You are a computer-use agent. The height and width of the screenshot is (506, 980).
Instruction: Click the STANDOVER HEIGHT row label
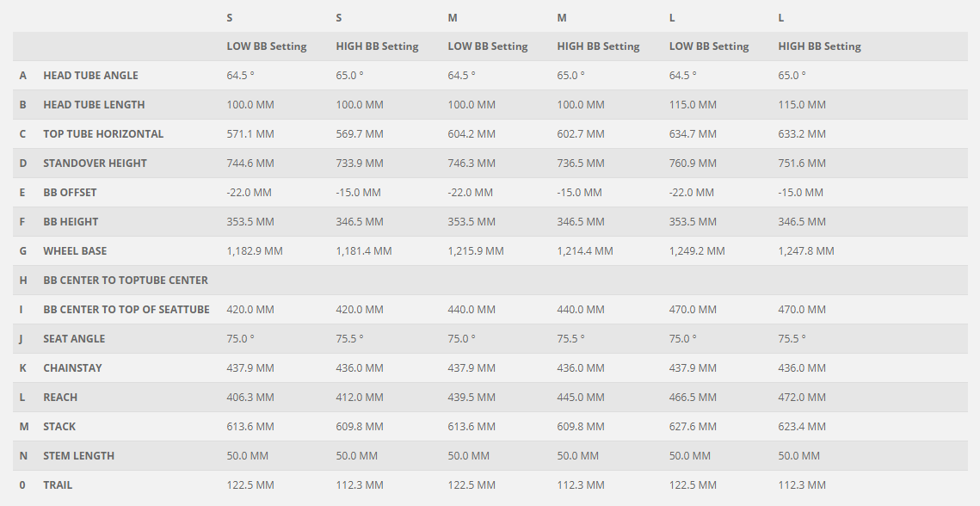tap(95, 164)
